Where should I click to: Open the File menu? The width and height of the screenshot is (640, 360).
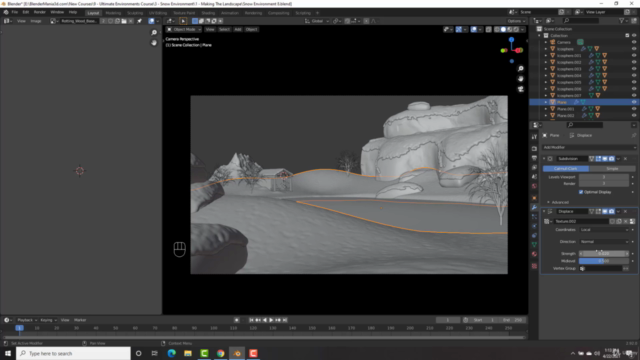point(15,12)
